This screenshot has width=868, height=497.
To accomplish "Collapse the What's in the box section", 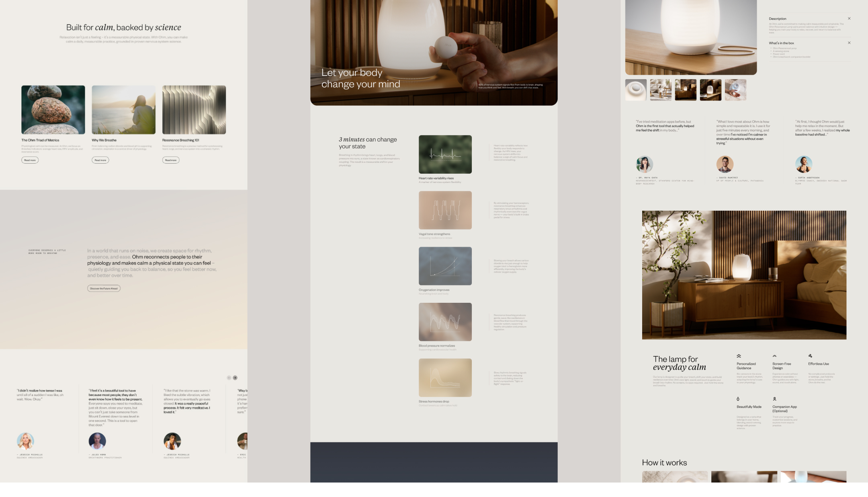I will 849,43.
